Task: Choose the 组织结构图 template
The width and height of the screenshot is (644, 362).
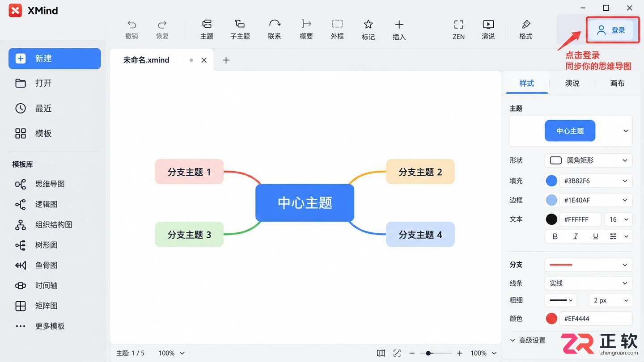Action: point(55,225)
